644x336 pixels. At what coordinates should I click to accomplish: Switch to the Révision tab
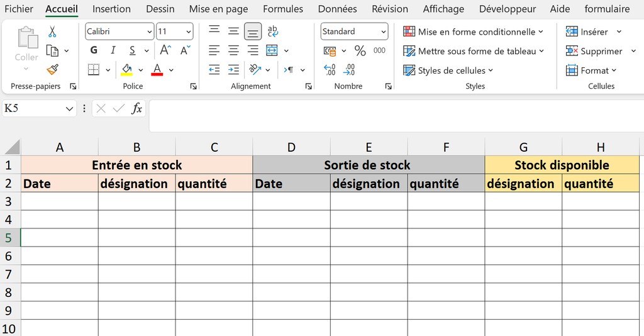pos(390,9)
